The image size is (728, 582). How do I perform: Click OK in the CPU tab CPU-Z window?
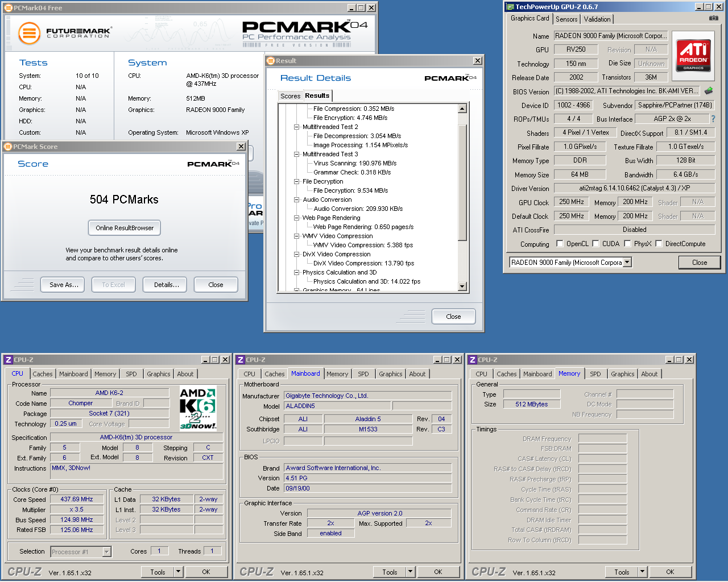tap(206, 572)
